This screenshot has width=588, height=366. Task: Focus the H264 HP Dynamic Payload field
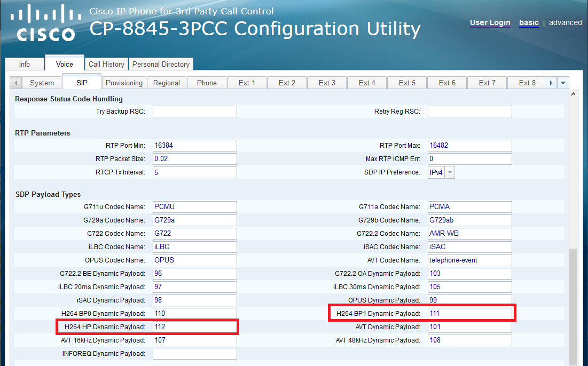pos(194,327)
